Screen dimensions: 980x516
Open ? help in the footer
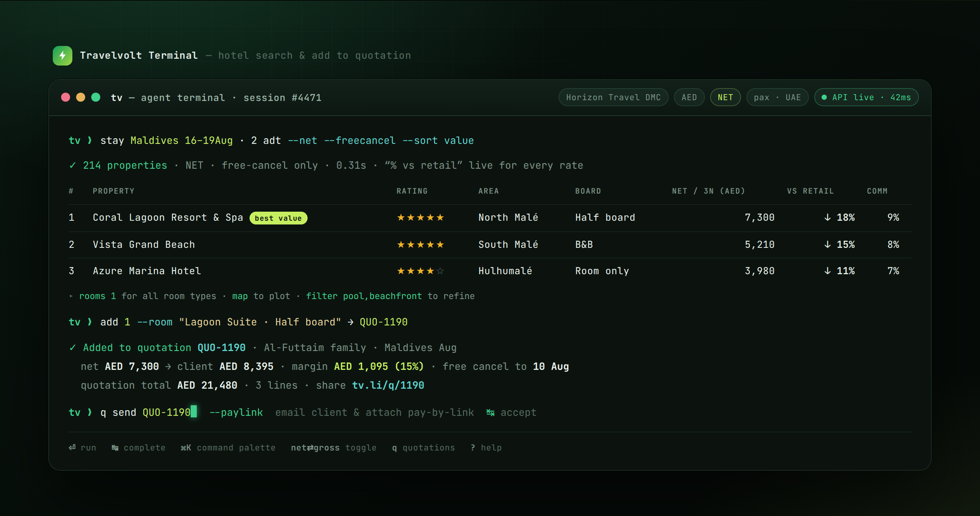[486, 447]
